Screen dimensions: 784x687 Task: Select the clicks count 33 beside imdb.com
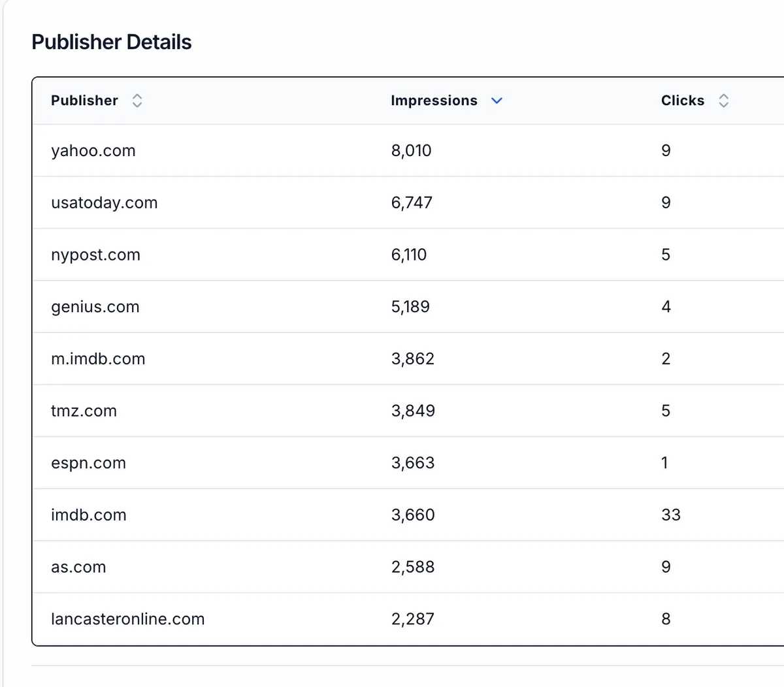click(671, 515)
